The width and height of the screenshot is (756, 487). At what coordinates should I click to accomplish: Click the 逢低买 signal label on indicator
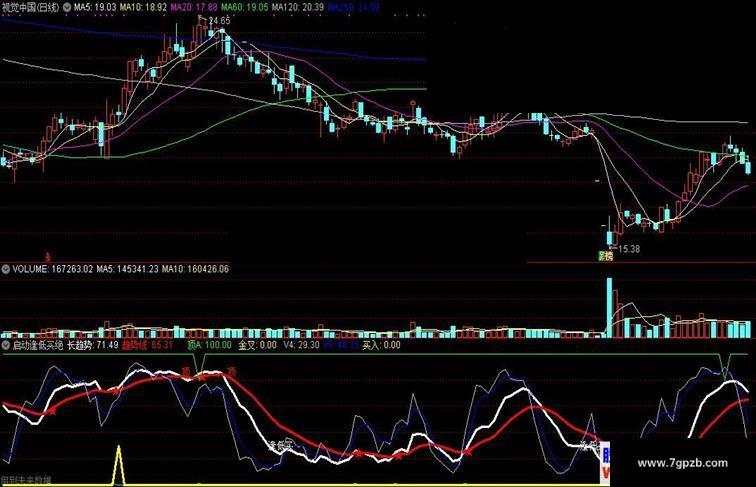pos(280,445)
